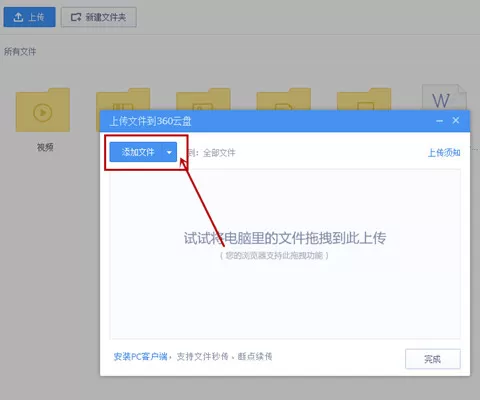Select the fifth folder behind the dialog
The width and height of the screenshot is (480, 400).
(x=364, y=99)
